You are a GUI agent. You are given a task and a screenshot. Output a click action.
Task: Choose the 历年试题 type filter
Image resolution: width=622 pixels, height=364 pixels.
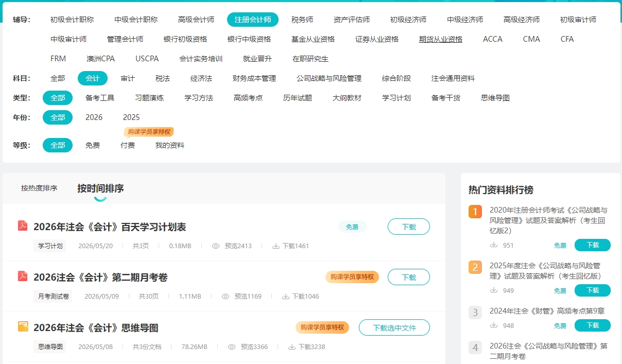(x=298, y=98)
